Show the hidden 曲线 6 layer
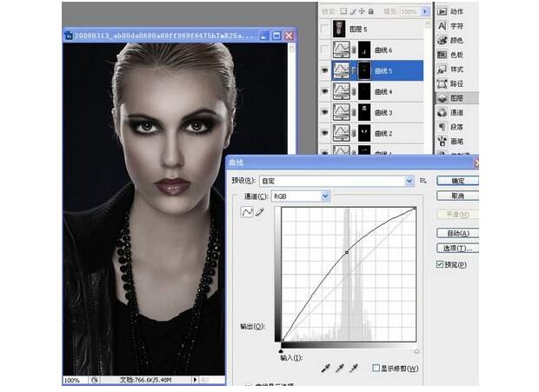This screenshot has height=392, width=539. [x=324, y=50]
